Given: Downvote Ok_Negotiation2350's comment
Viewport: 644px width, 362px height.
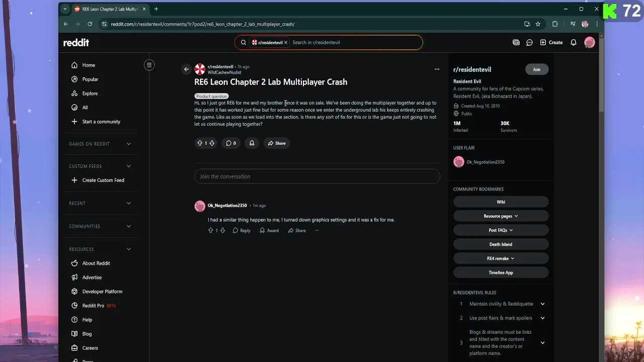Looking at the screenshot, I should pyautogui.click(x=222, y=230).
